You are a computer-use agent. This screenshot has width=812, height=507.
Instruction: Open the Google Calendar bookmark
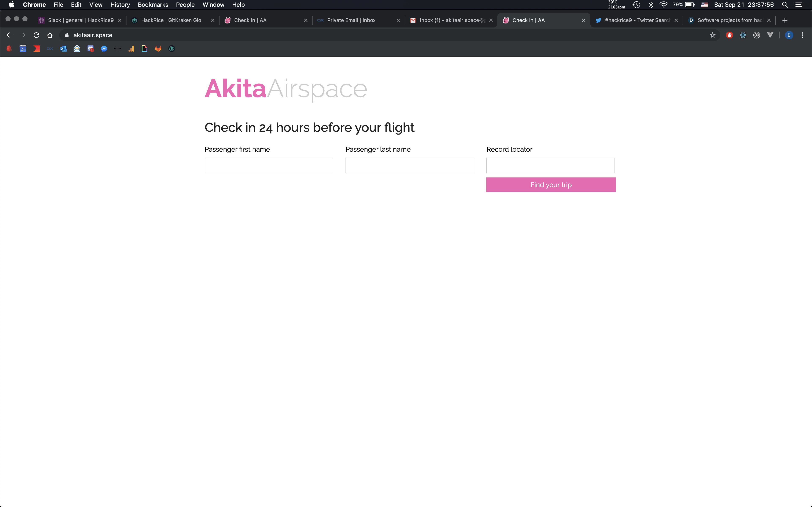(x=23, y=49)
